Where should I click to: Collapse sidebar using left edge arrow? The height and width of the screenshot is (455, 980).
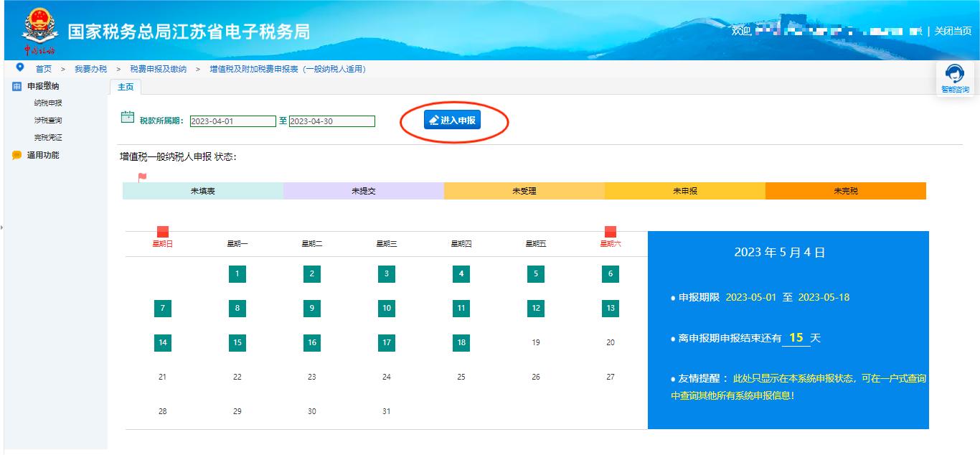(2, 227)
